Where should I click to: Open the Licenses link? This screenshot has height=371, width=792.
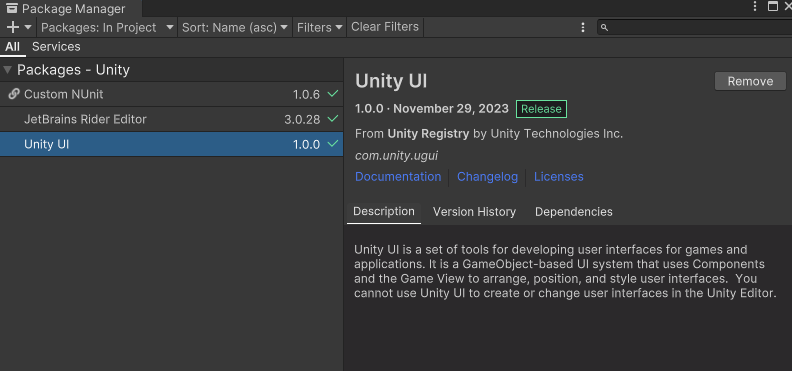click(559, 177)
